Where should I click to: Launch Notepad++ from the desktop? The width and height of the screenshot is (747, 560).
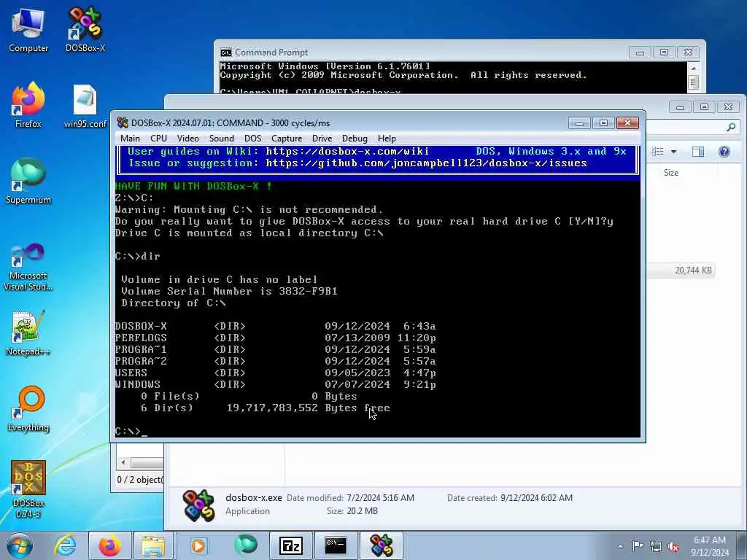pos(28,333)
